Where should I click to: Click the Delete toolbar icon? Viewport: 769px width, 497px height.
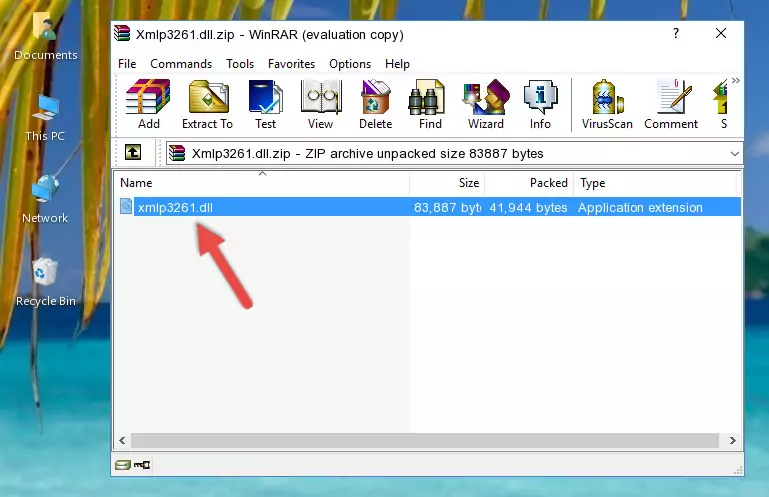(375, 105)
